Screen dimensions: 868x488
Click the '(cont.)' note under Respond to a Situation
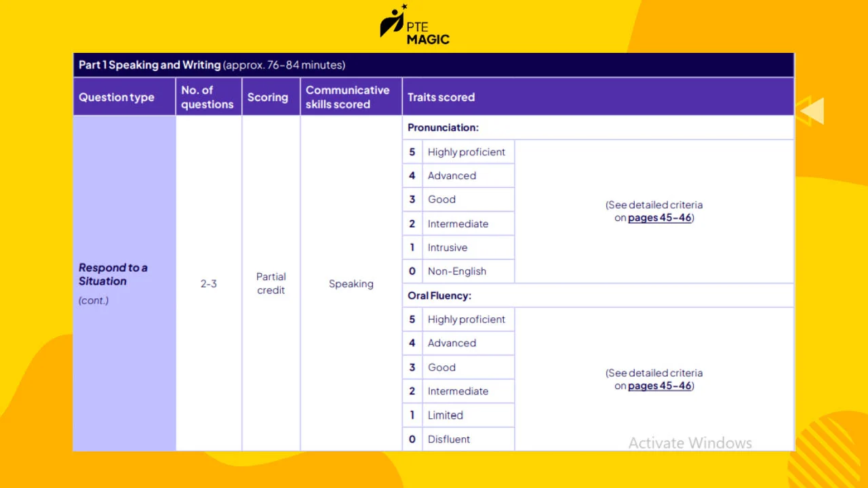click(94, 300)
